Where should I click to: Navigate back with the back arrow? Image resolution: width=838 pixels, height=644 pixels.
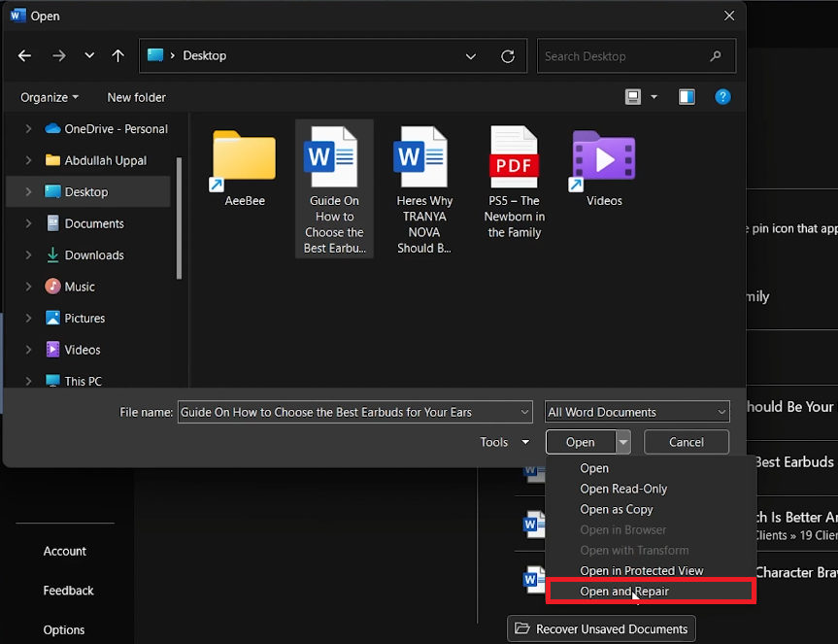(x=24, y=55)
